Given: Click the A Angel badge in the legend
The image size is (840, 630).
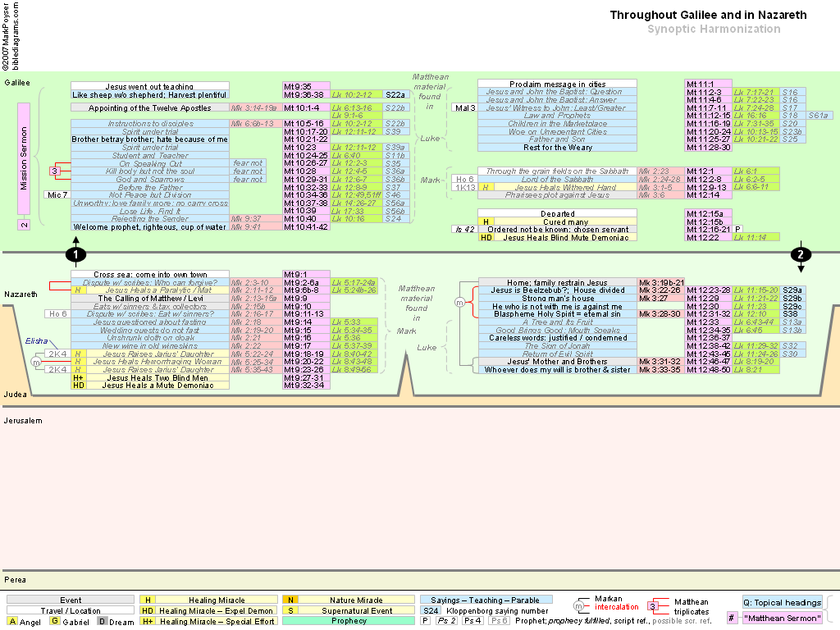Looking at the screenshot, I should [x=13, y=622].
